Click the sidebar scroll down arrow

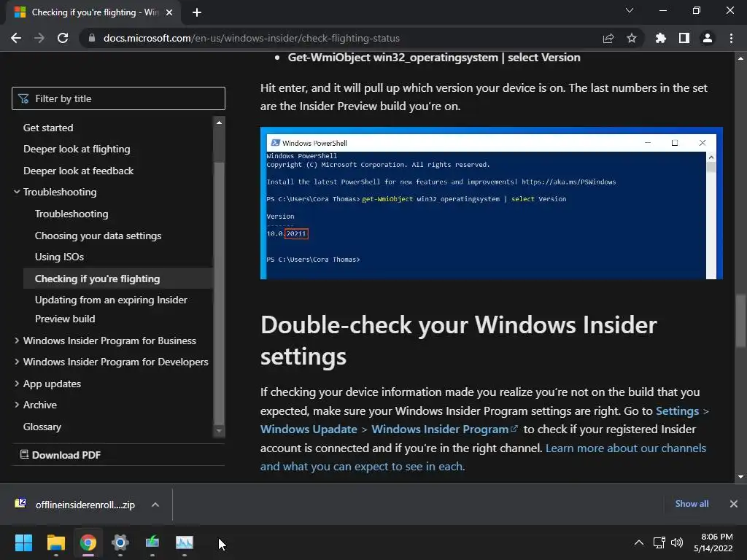coord(219,431)
